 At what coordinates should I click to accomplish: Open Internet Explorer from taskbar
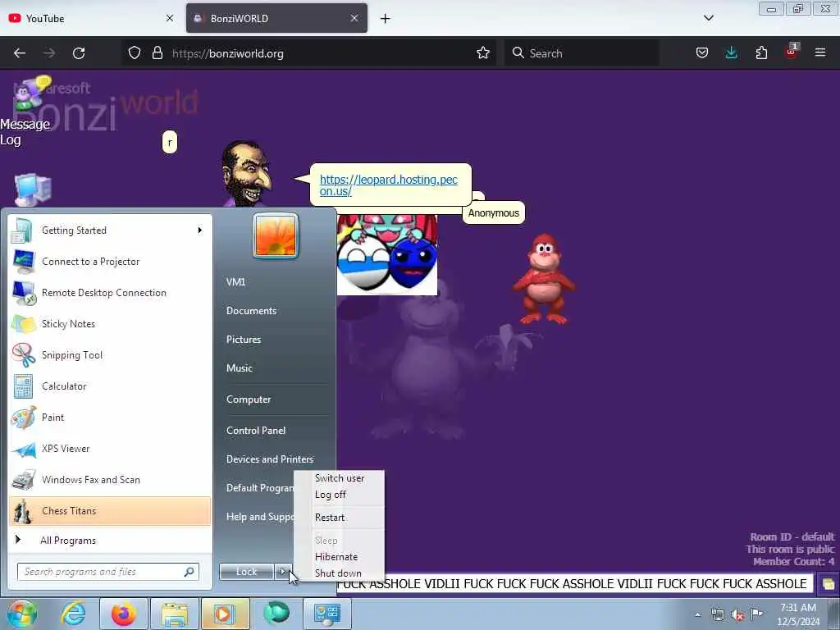click(73, 614)
